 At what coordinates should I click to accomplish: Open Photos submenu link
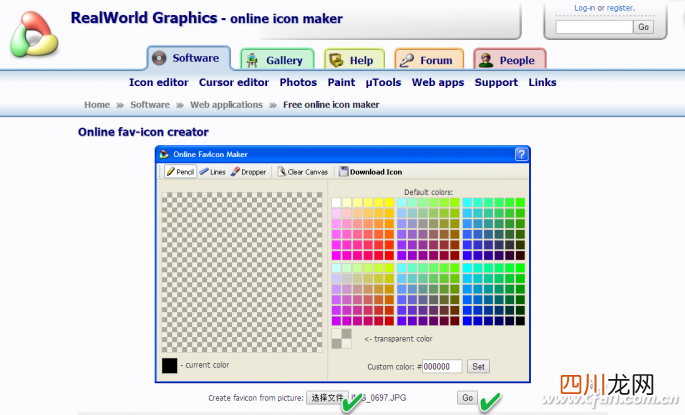pos(298,82)
